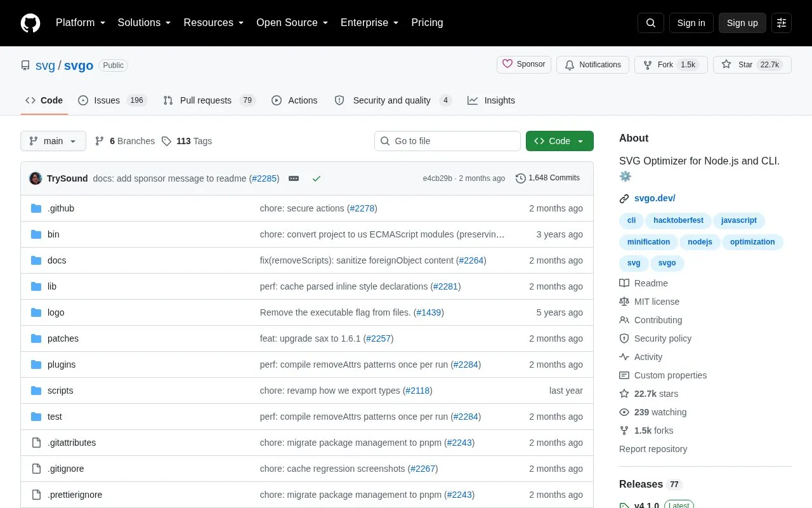
Task: Expand the Resources menu
Action: [214, 23]
